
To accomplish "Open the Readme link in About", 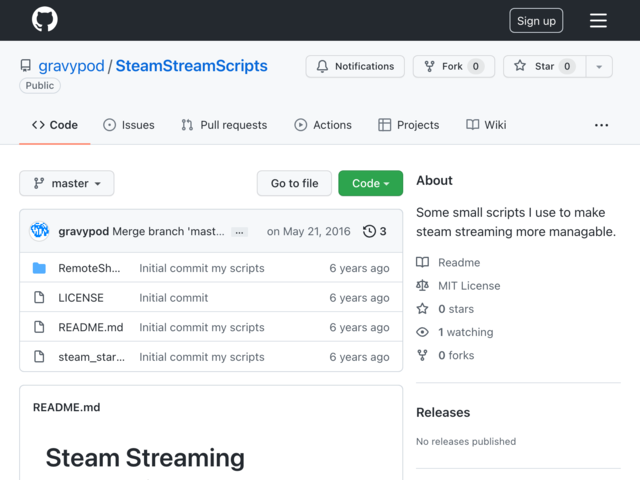I will tap(459, 262).
